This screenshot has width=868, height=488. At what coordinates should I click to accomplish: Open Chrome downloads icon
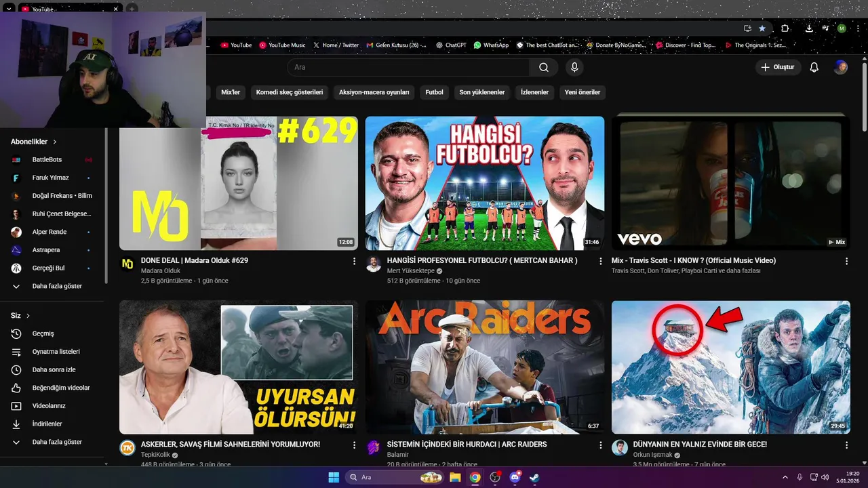point(809,28)
